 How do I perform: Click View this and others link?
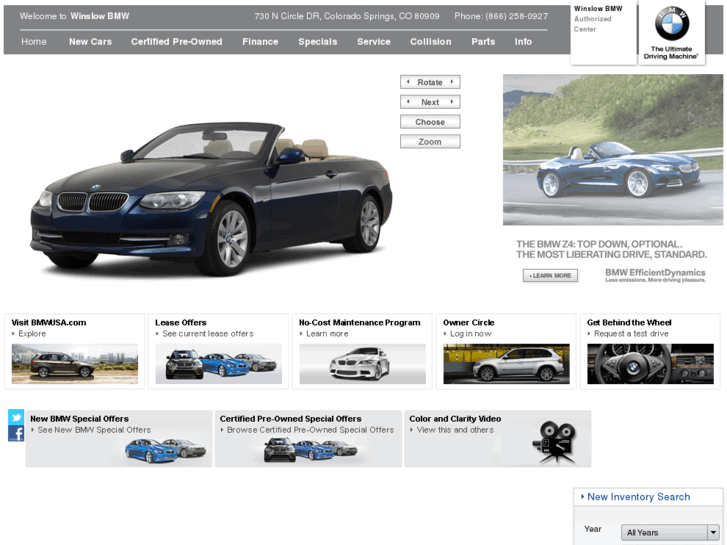coord(455,430)
